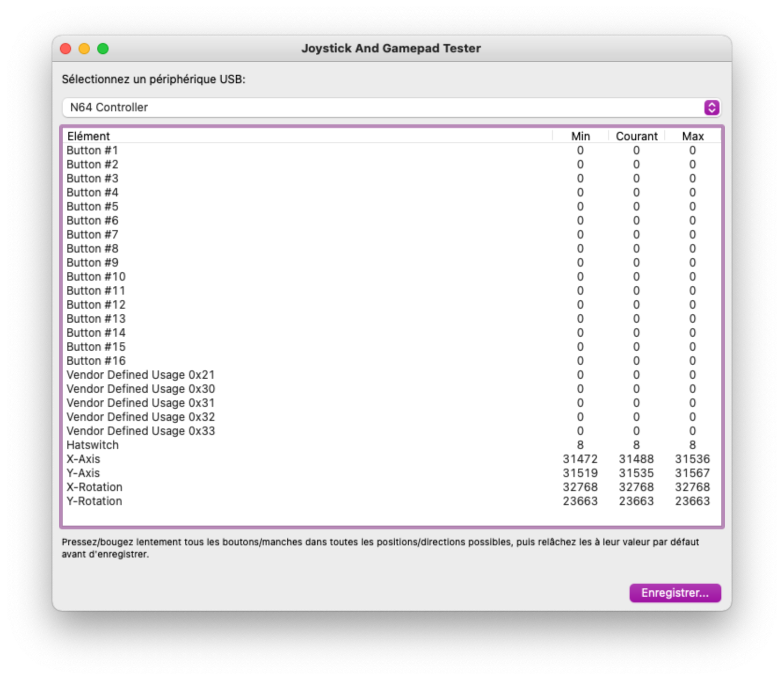Select the Button #16 row
This screenshot has width=784, height=680.
pyautogui.click(x=392, y=361)
